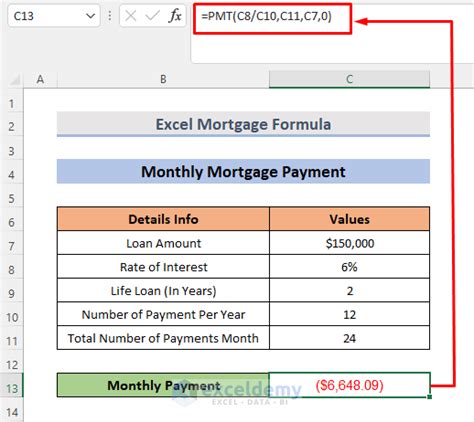Screen dimensions: 474x422
Task: Click the Life Loan (In Years) cell
Action: click(163, 291)
